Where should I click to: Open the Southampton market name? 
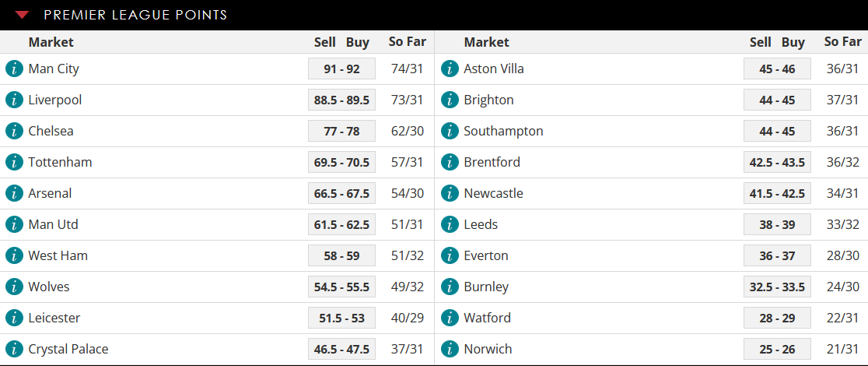(x=503, y=132)
